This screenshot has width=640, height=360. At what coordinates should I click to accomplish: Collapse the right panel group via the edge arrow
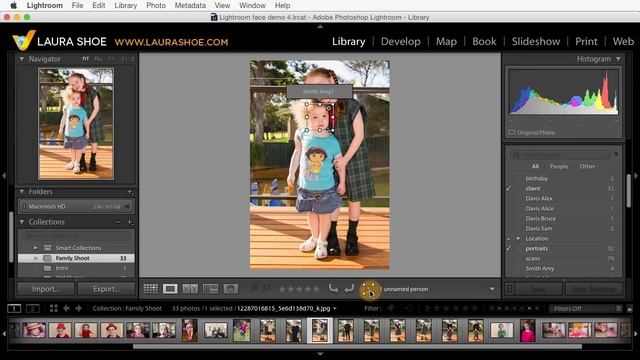636,176
